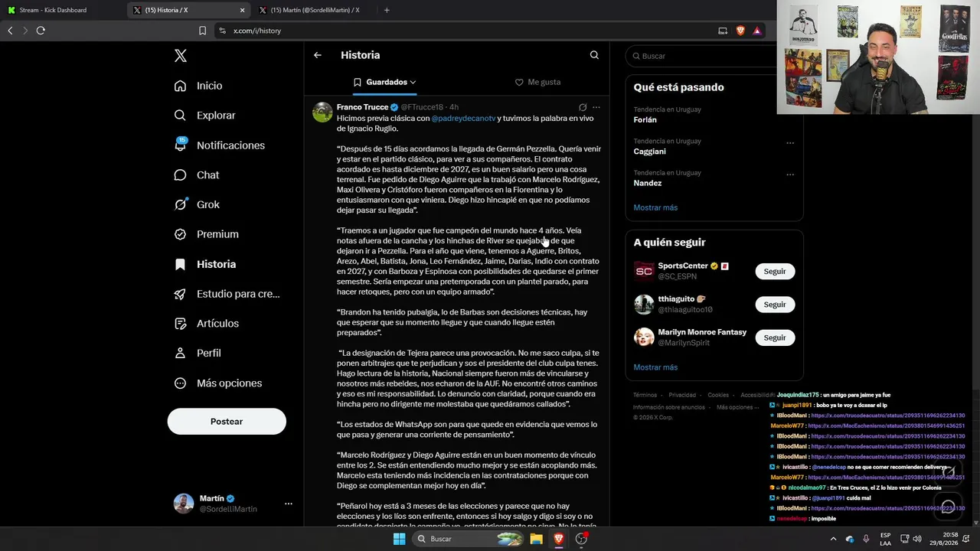The image size is (980, 551).
Task: Click the Postear button
Action: pyautogui.click(x=227, y=422)
